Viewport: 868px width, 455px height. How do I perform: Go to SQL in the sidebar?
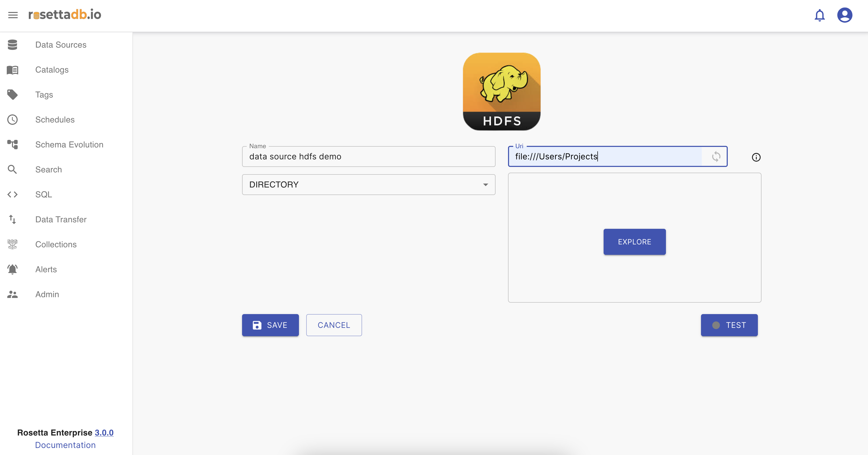[43, 195]
